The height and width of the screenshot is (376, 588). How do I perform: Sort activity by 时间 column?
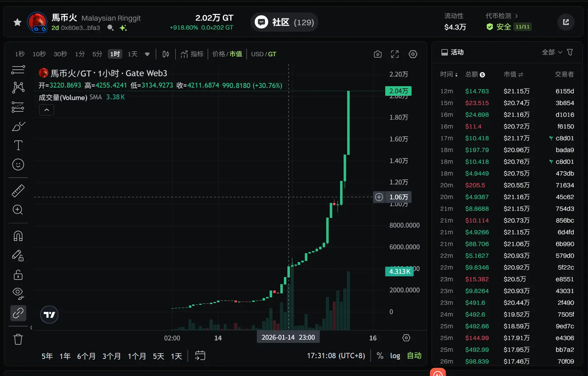(449, 74)
